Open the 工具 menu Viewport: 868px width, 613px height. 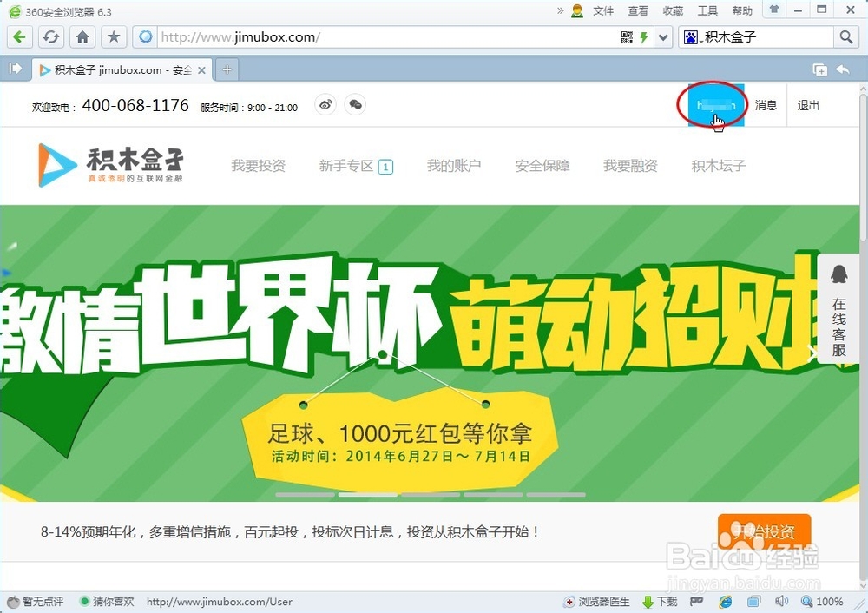[x=707, y=10]
